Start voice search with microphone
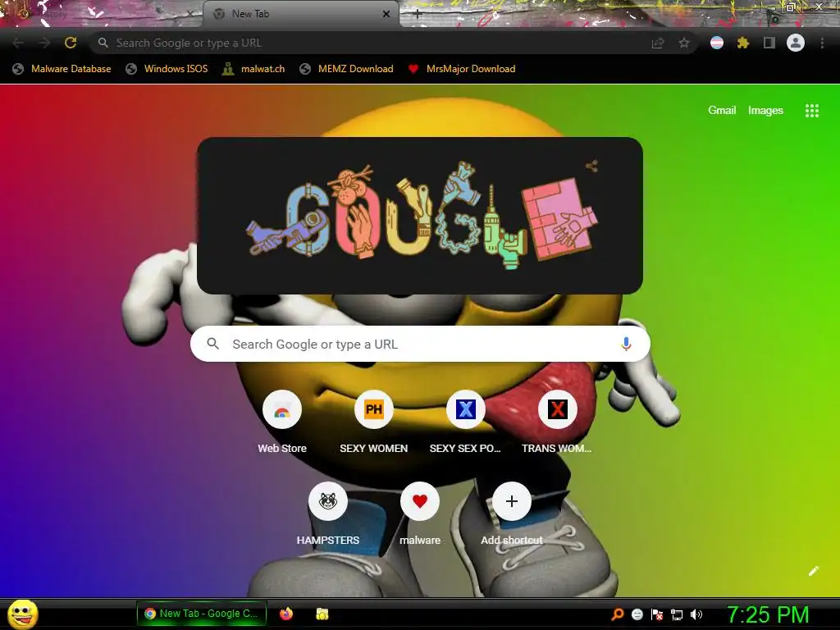 pyautogui.click(x=626, y=344)
